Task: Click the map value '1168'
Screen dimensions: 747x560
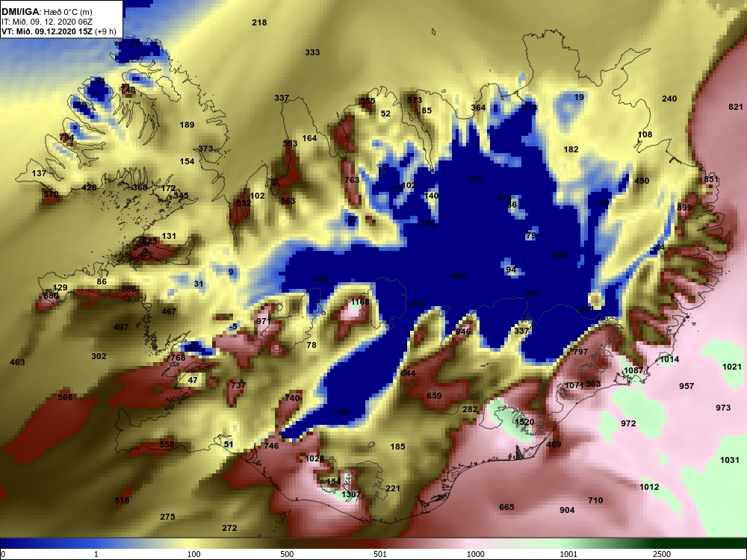Action: pyautogui.click(x=360, y=302)
